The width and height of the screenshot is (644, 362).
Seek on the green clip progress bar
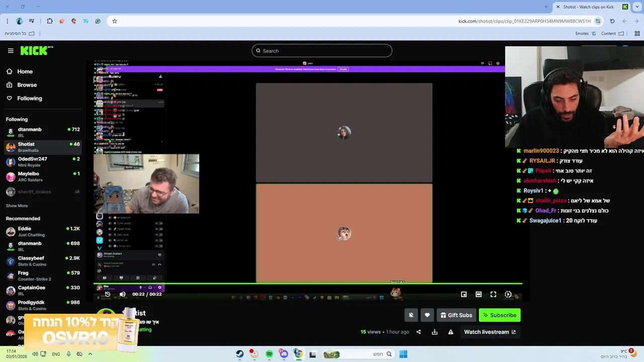click(x=308, y=284)
